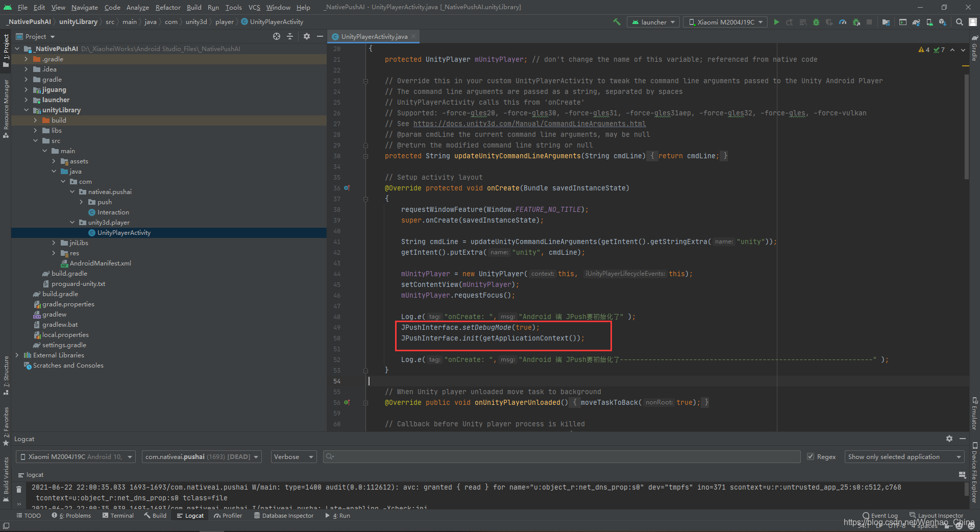Image resolution: width=980 pixels, height=532 pixels.
Task: Click Layout Inspector button
Action: coord(937,516)
